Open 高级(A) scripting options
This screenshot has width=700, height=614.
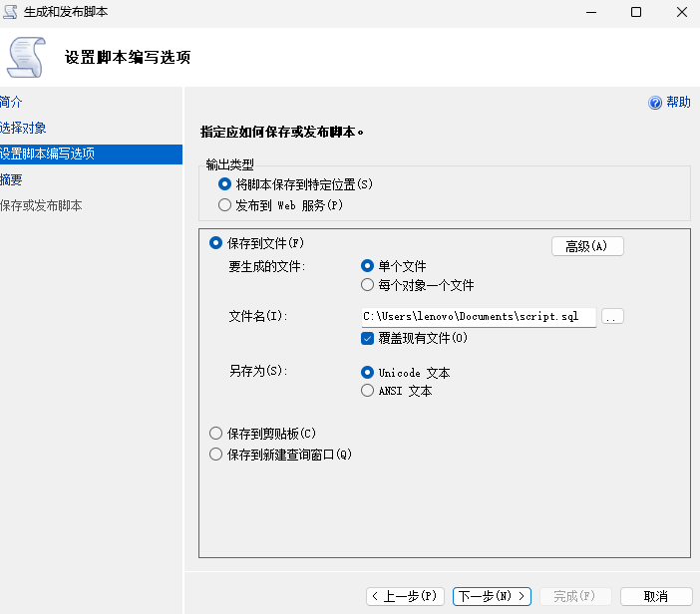[587, 246]
